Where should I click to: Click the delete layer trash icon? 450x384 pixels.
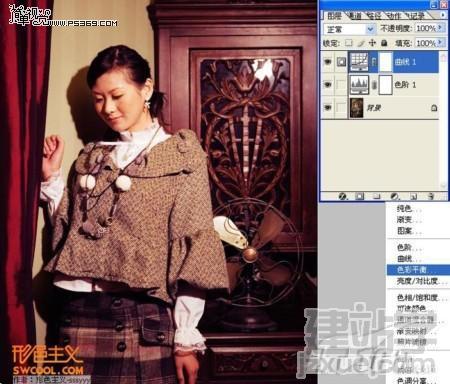pos(431,196)
